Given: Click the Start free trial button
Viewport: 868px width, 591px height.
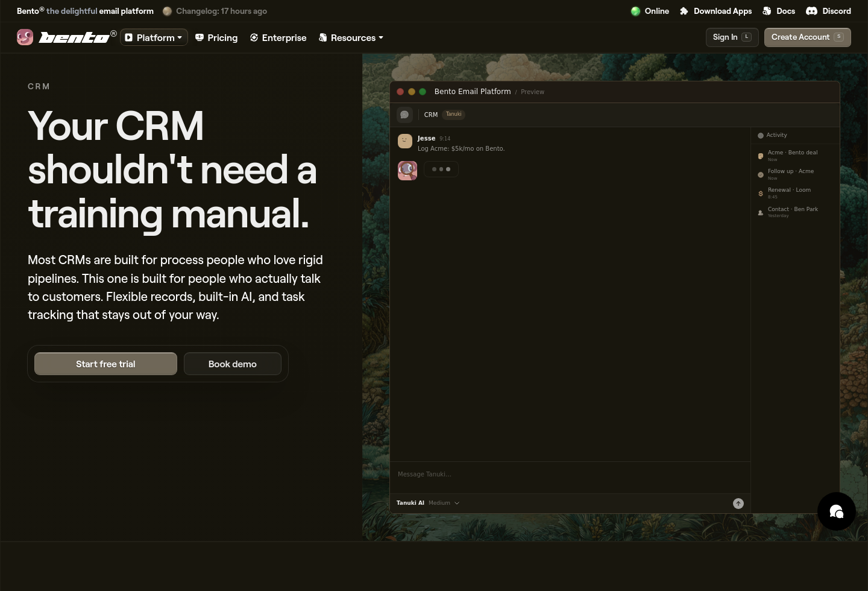Looking at the screenshot, I should click(105, 364).
